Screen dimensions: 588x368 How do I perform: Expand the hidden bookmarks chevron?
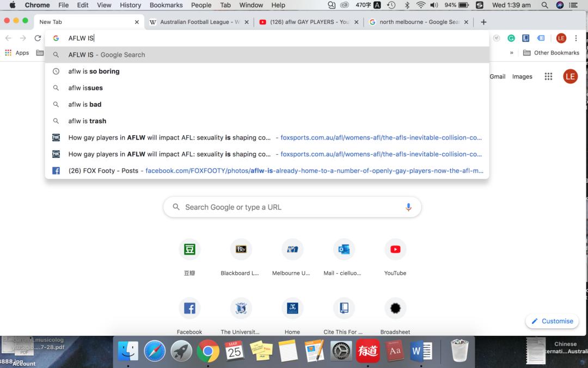point(511,53)
